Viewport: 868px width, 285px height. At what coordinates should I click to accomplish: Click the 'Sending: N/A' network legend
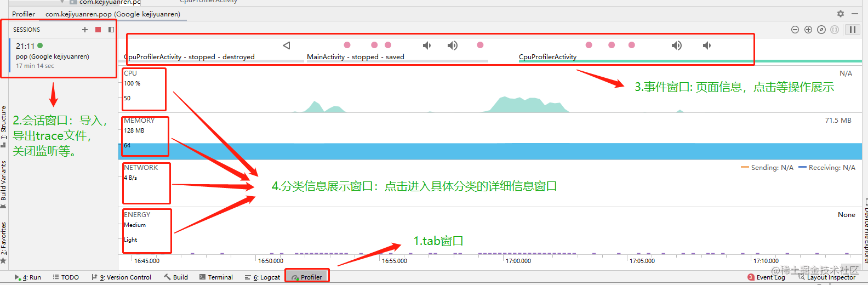pos(767,168)
